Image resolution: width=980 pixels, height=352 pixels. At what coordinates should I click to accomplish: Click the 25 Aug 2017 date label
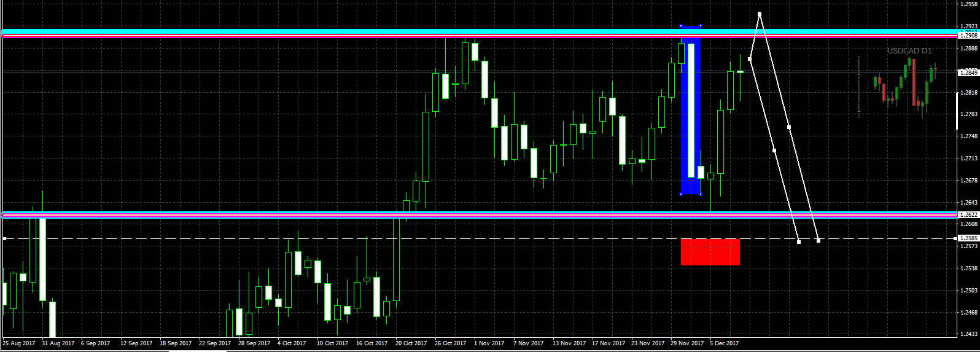[19, 343]
